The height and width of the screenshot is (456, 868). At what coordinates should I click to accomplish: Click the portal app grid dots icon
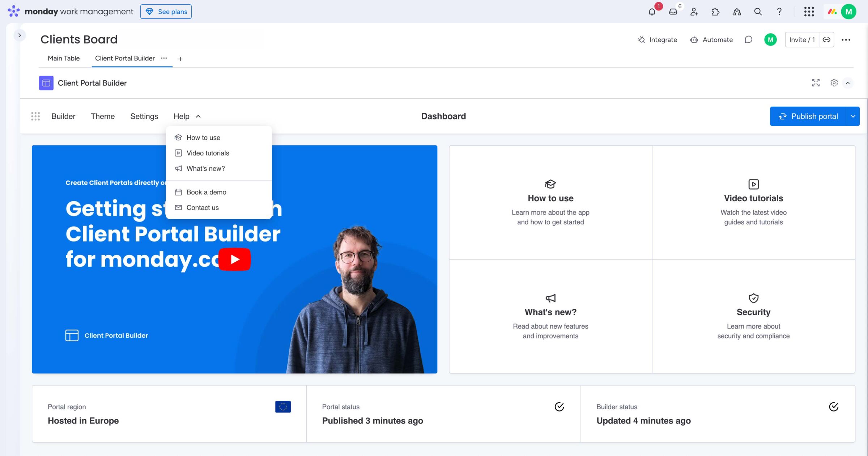[35, 116]
